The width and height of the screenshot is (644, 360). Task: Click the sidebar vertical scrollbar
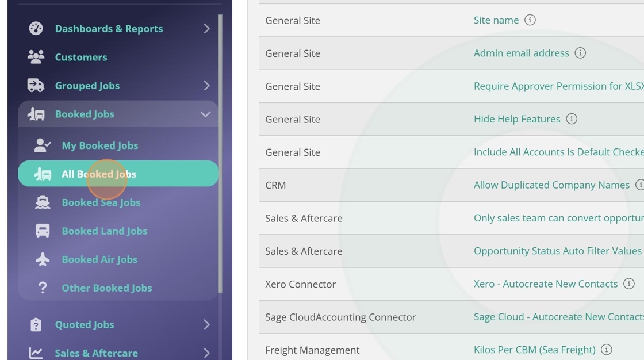[220, 155]
